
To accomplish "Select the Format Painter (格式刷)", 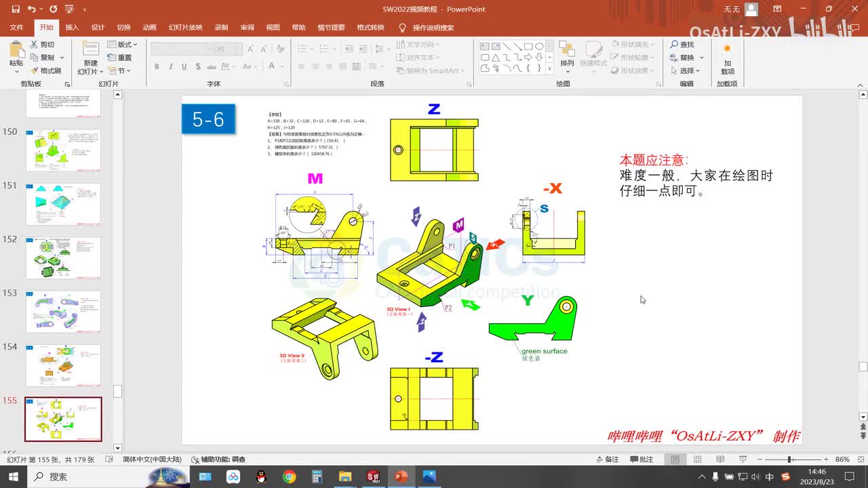I will pos(45,70).
